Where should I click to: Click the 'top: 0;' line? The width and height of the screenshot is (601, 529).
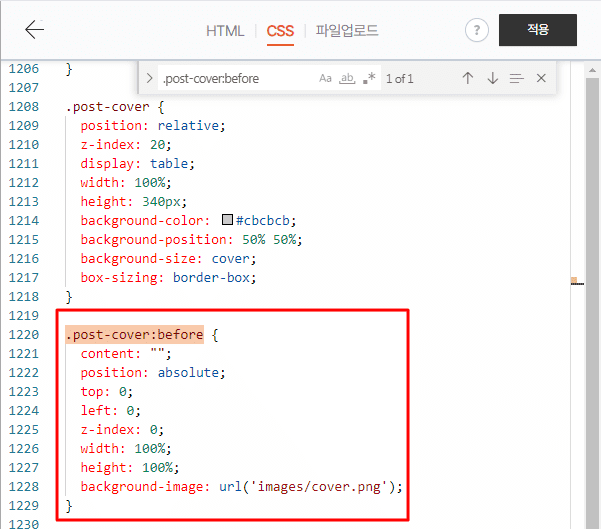tap(107, 392)
